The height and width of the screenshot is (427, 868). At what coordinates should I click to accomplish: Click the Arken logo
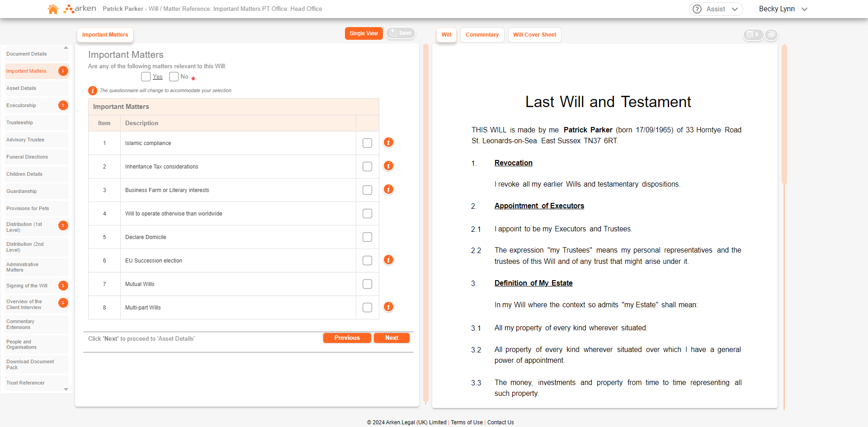tap(80, 9)
